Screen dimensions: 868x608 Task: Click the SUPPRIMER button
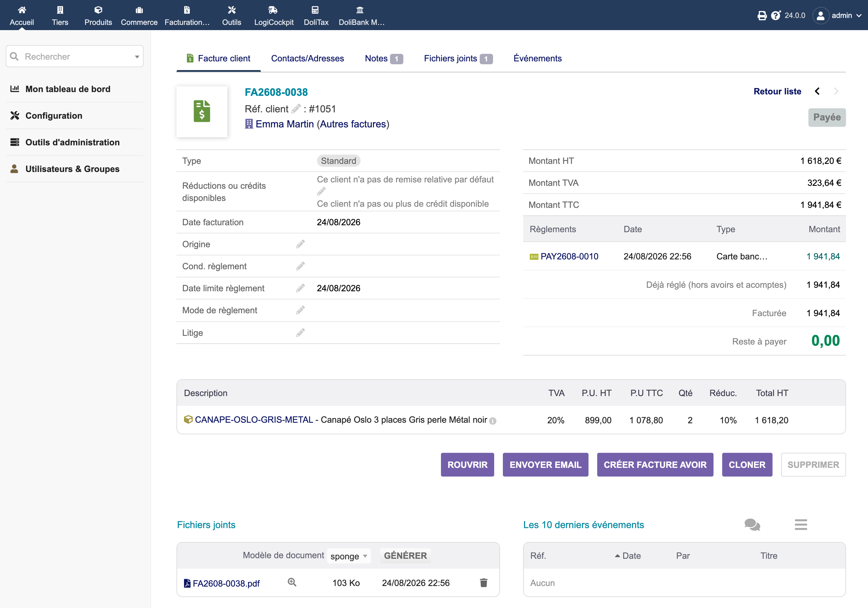click(x=813, y=465)
